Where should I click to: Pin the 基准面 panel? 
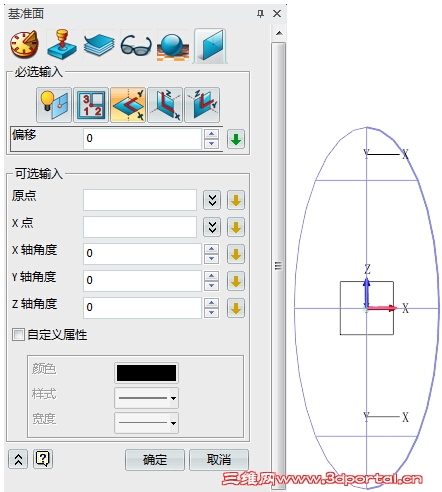pos(260,14)
